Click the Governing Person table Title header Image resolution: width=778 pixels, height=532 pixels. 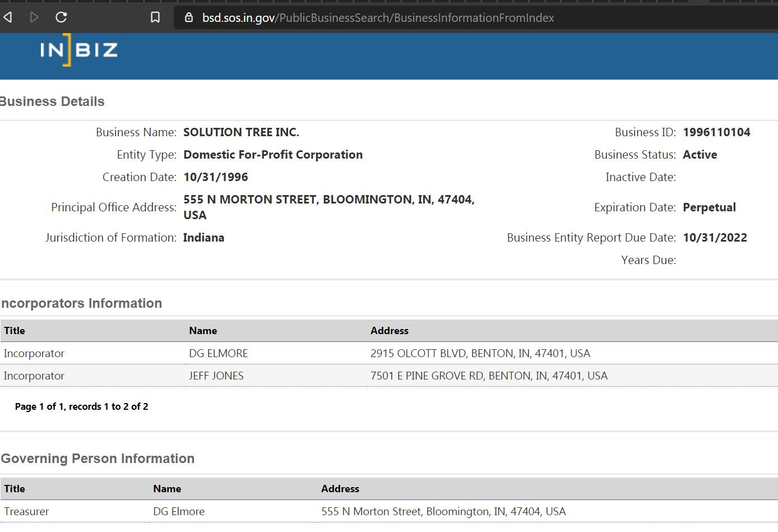[15, 489]
